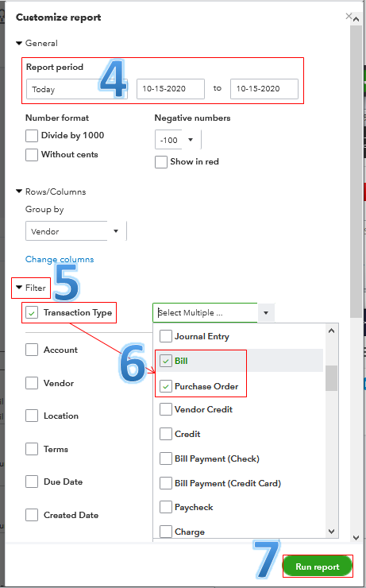Collapse the General section
Image resolution: width=366 pixels, height=588 pixels.
click(x=19, y=43)
